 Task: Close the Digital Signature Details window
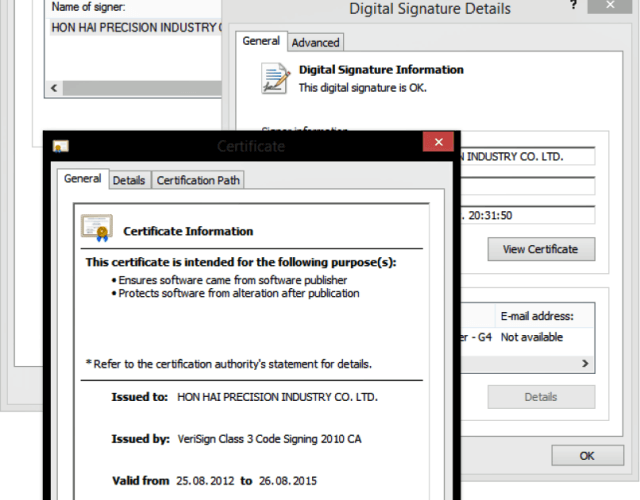(610, 6)
